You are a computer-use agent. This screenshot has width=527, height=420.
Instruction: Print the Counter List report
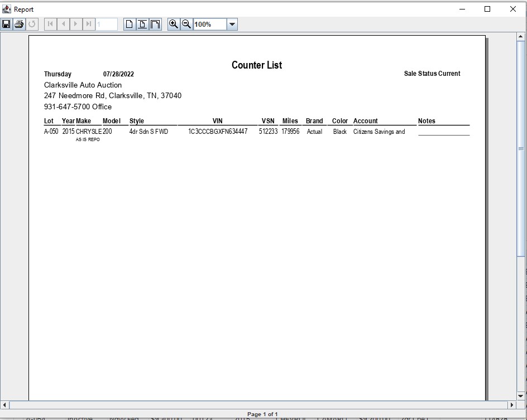click(x=19, y=24)
